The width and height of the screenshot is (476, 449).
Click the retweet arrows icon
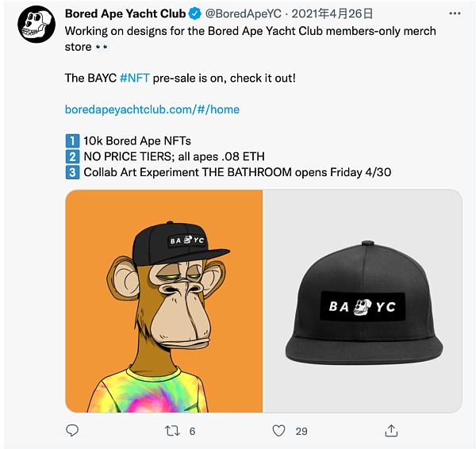click(170, 431)
